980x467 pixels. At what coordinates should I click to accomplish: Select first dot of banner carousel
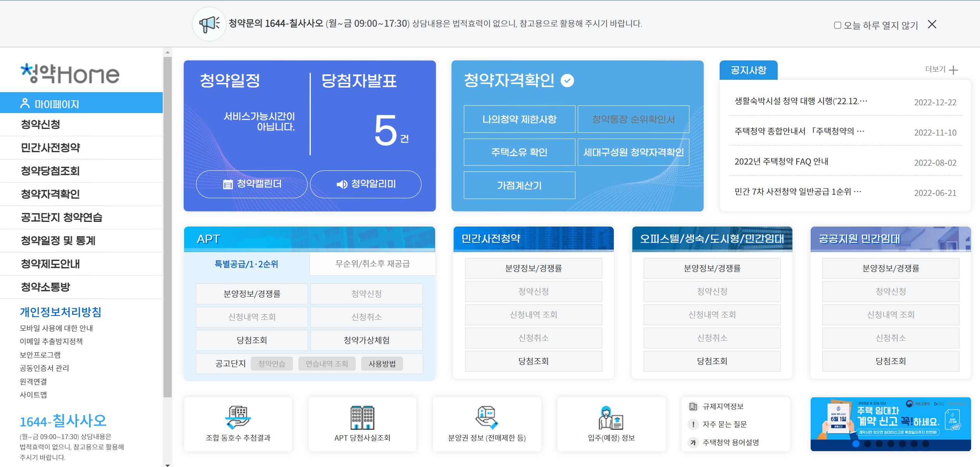(x=856, y=444)
